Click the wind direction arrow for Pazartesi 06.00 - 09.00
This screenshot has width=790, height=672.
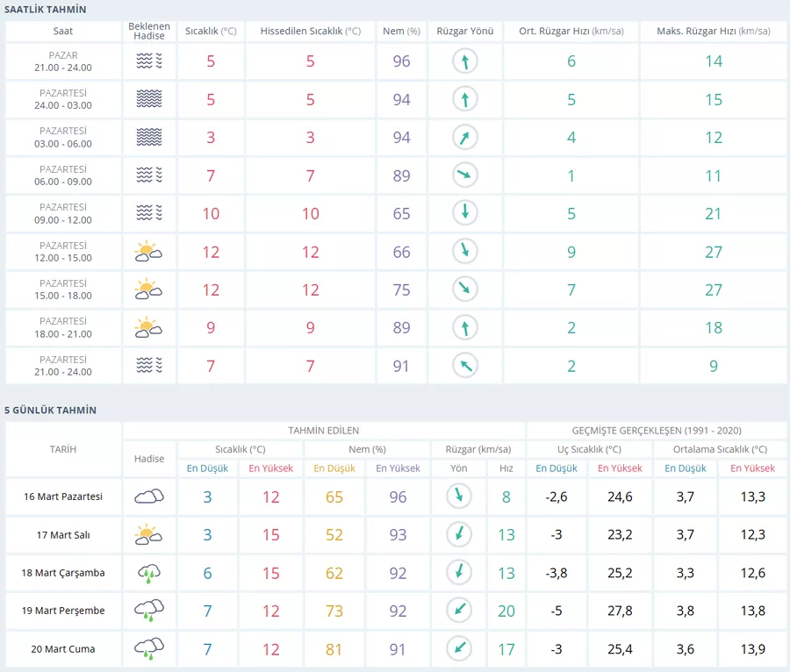coord(465,175)
